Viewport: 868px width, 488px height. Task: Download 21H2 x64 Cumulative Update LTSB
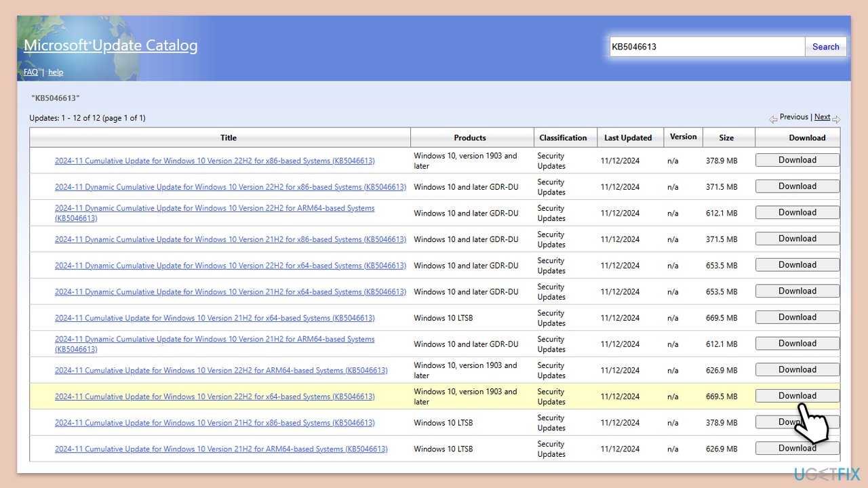click(x=797, y=317)
